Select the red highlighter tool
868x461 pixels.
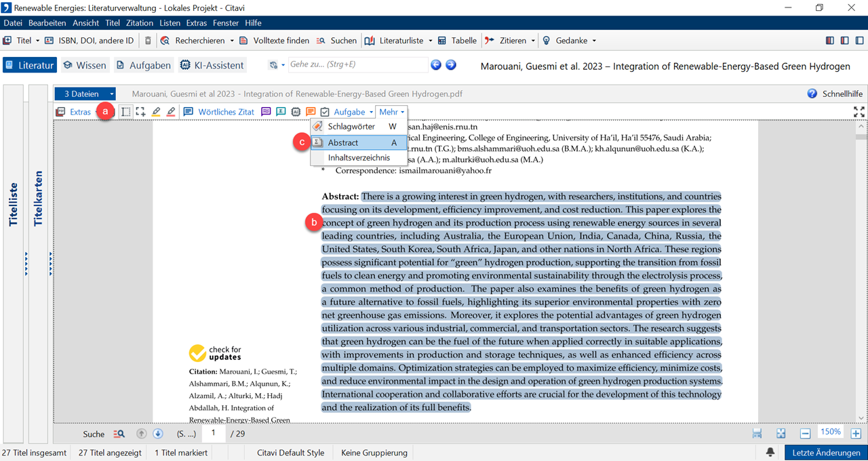(171, 112)
